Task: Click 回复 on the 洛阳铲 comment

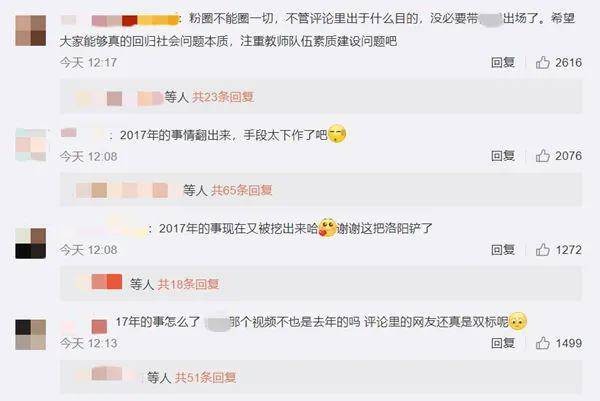Action: (503, 250)
